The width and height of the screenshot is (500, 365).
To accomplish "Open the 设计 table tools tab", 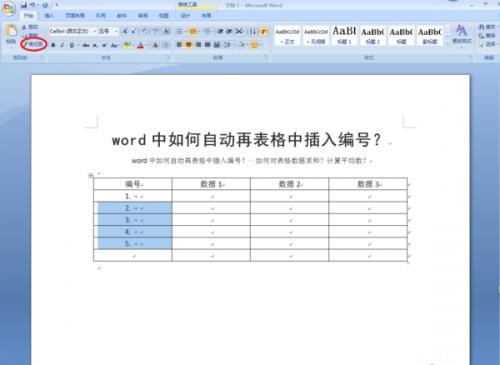I will pyautogui.click(x=185, y=15).
